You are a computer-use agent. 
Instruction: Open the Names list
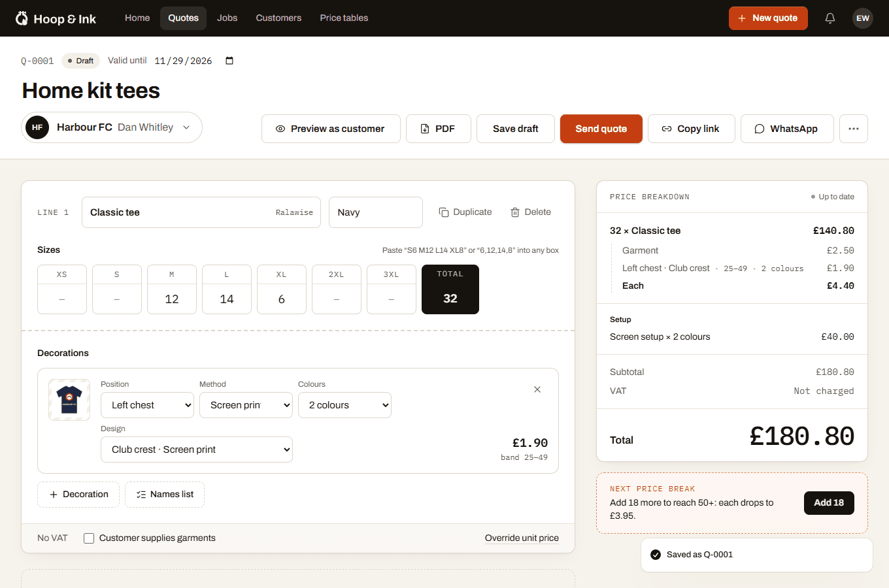click(x=165, y=495)
